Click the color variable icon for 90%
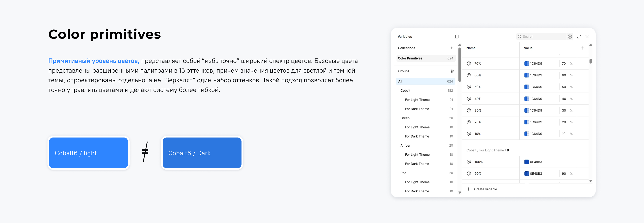Image resolution: width=644 pixels, height=223 pixels. [x=469, y=174]
